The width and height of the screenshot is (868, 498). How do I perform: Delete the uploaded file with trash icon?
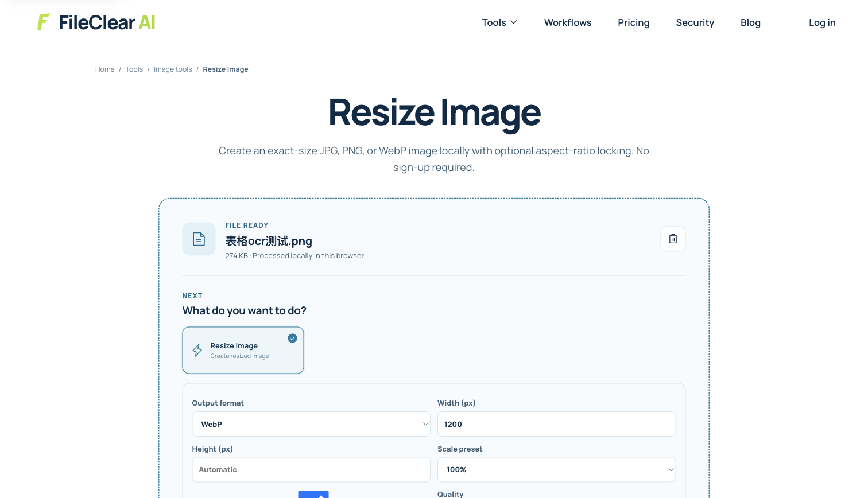pos(673,239)
